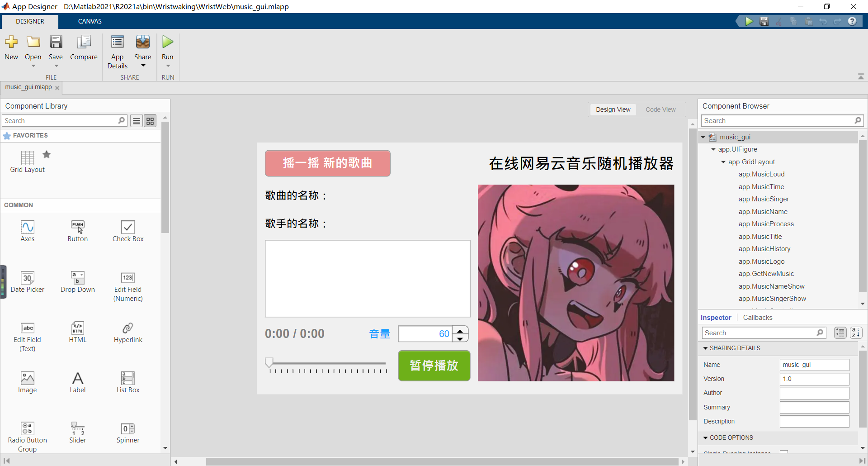Collapse the CODE OPTIONS section
Screen dimensions: 868x466
coord(705,438)
